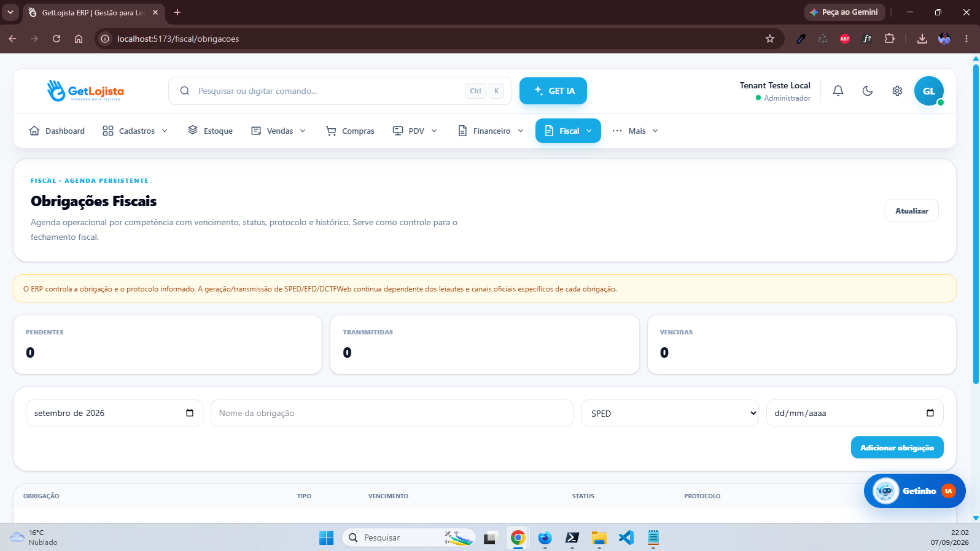This screenshot has width=980, height=551.
Task: Go to Estoque section
Action: (211, 131)
